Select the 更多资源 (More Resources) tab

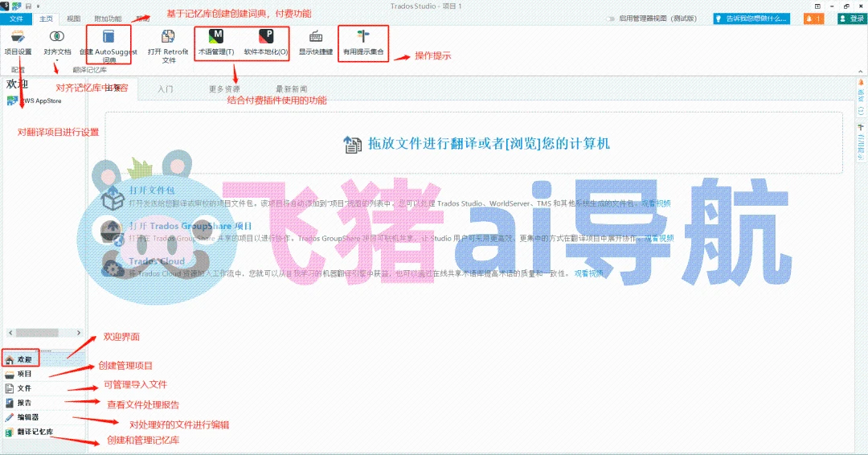click(x=224, y=89)
